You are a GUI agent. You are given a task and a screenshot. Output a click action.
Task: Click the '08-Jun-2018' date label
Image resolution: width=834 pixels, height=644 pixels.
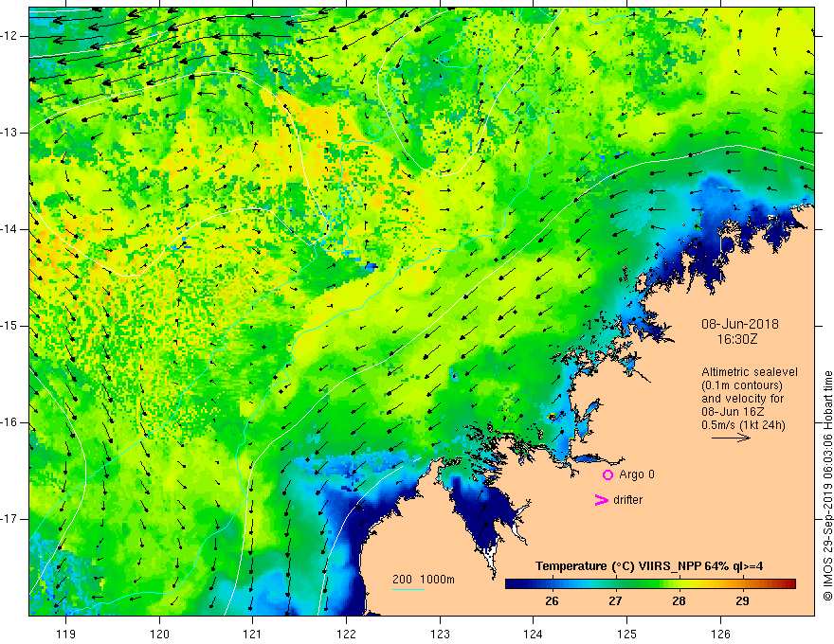coord(740,324)
